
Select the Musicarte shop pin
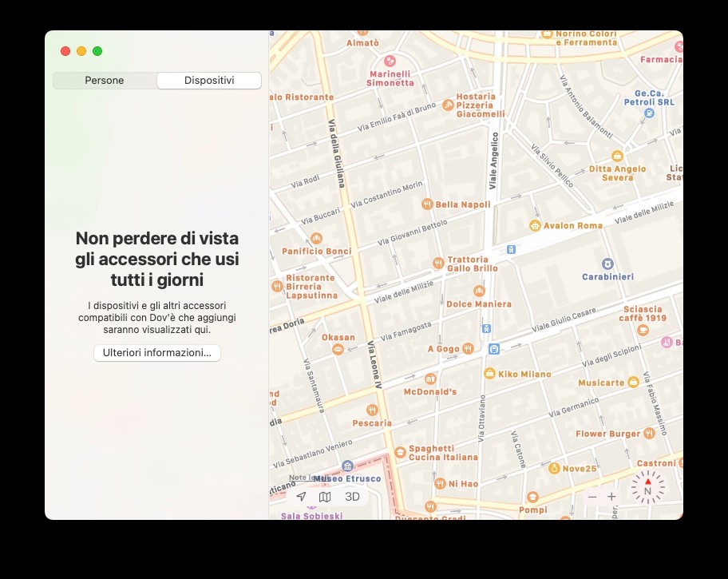[633, 382]
